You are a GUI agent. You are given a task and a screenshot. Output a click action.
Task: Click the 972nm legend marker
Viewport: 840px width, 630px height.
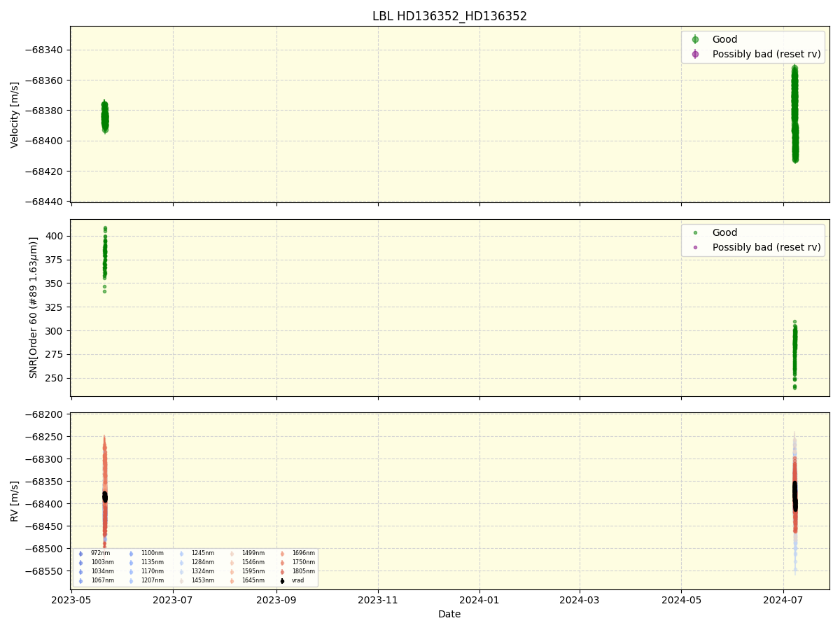point(80,554)
